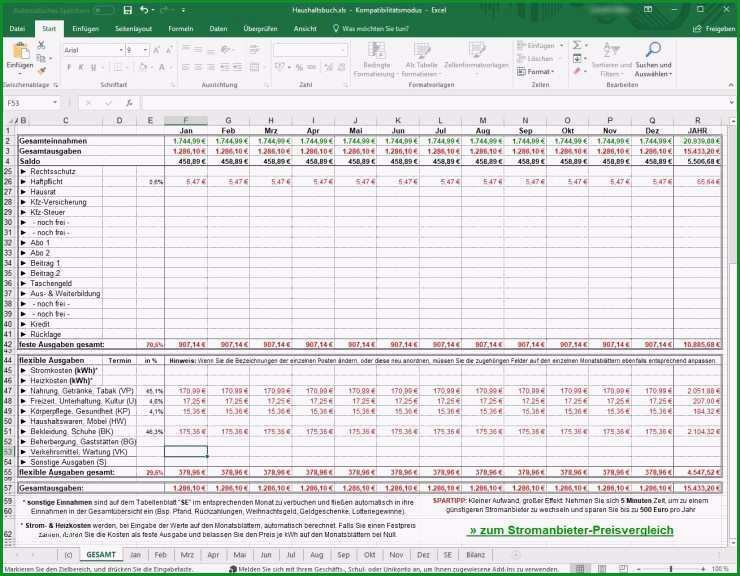Expand the Taschengeld row triangle
The width and height of the screenshot is (740, 576).
tap(24, 283)
